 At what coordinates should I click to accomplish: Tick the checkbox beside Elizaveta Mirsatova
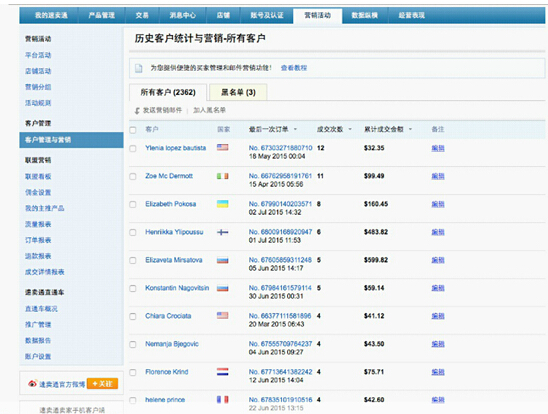click(133, 261)
